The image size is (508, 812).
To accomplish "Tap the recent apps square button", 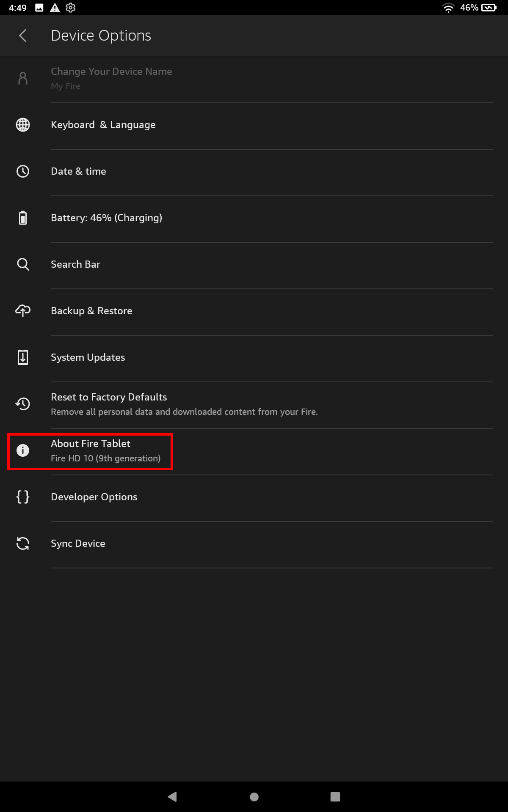I will 335,797.
